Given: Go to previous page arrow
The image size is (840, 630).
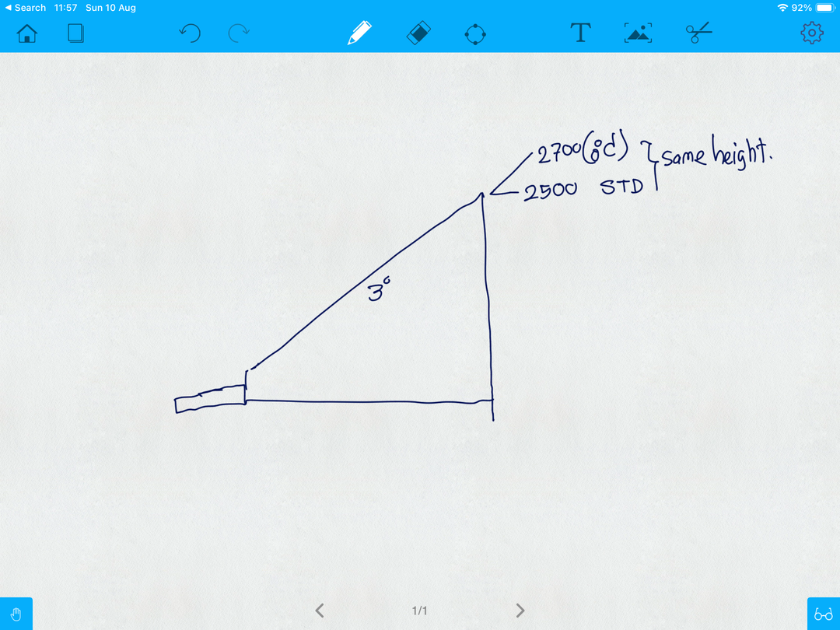Looking at the screenshot, I should coord(320,611).
